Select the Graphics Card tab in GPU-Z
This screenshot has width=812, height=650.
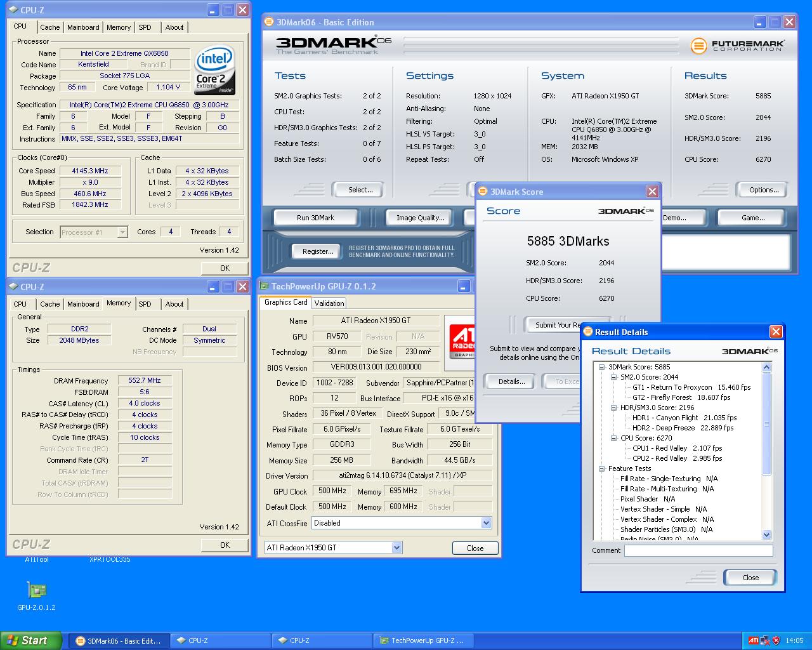tap(285, 302)
